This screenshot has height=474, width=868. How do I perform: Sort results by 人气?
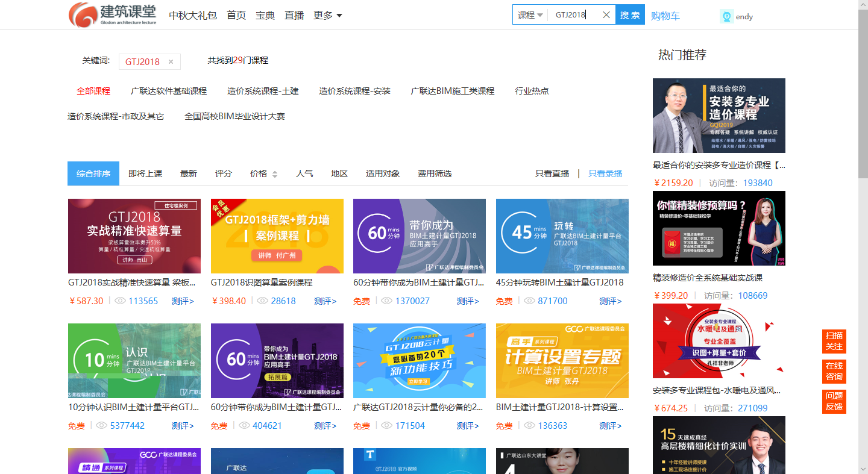coord(304,173)
